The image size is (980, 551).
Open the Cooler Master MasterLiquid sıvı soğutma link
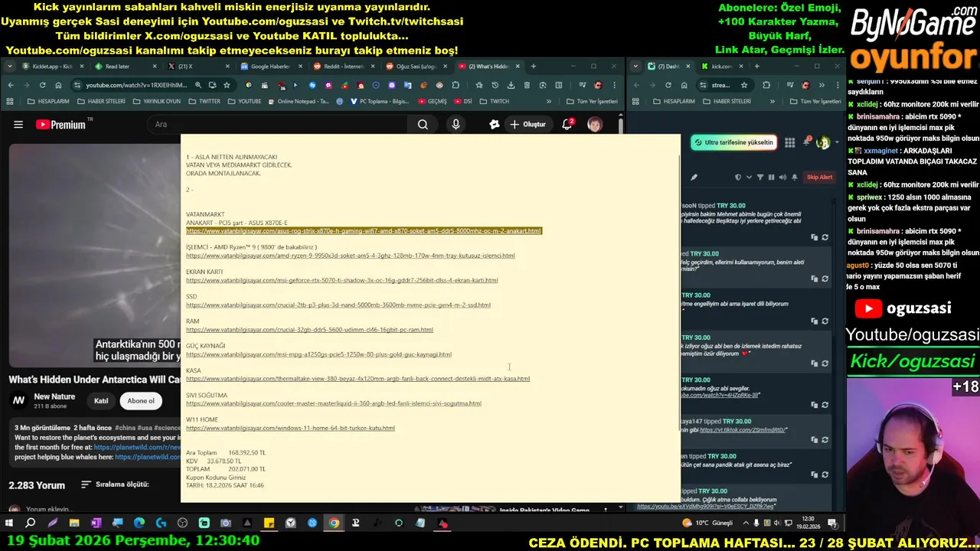point(333,403)
